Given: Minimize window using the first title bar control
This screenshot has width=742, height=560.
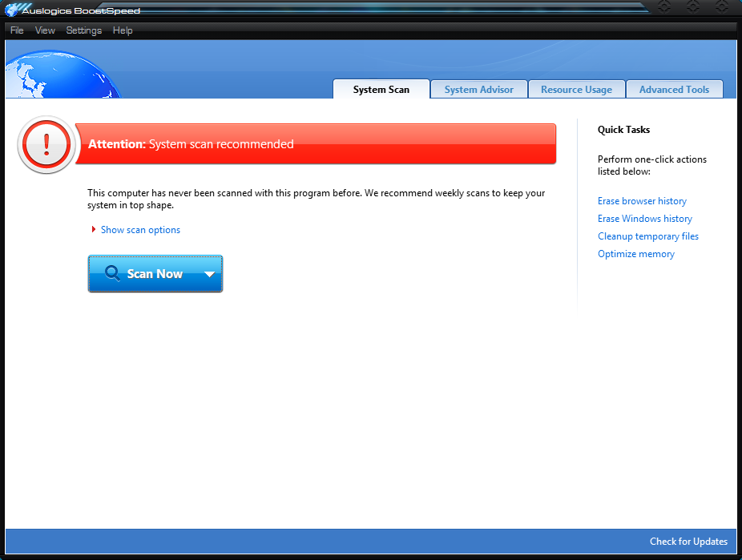Looking at the screenshot, I should pos(664,6).
